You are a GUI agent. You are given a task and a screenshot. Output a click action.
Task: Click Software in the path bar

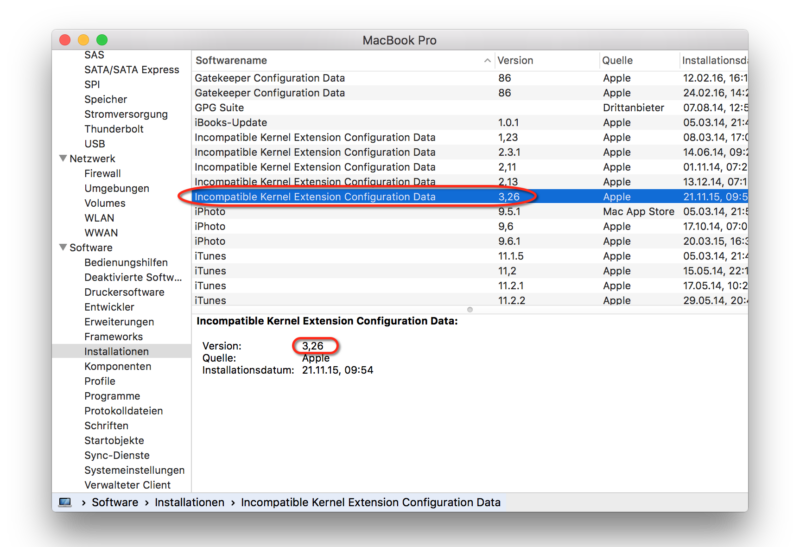[x=115, y=502]
